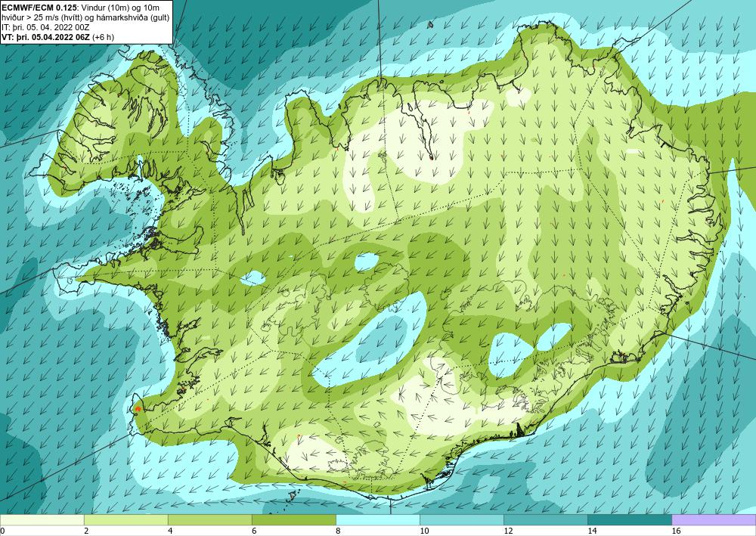Click the 14–16 m/s dark teal legend swatch
This screenshot has width=756, height=536.
coord(630,520)
